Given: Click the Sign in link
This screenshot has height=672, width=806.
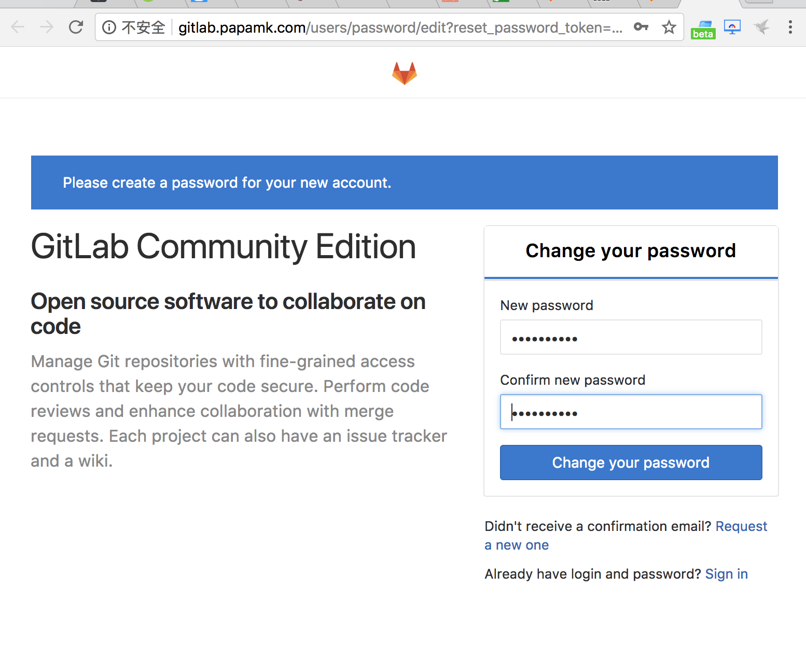Looking at the screenshot, I should [x=726, y=574].
